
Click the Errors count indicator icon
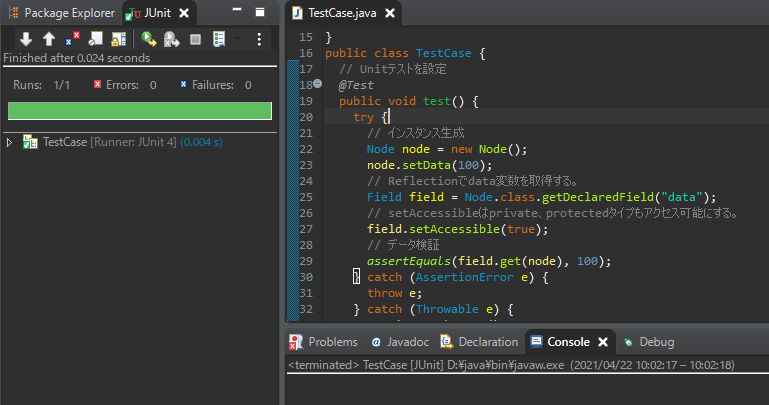coord(97,84)
